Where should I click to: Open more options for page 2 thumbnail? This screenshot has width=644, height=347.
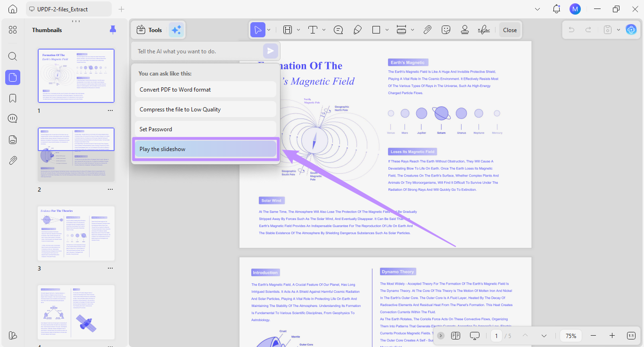[110, 189]
